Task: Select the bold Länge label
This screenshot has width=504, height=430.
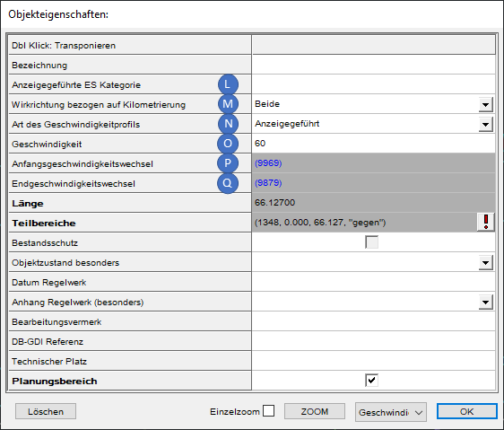Action: 28,204
